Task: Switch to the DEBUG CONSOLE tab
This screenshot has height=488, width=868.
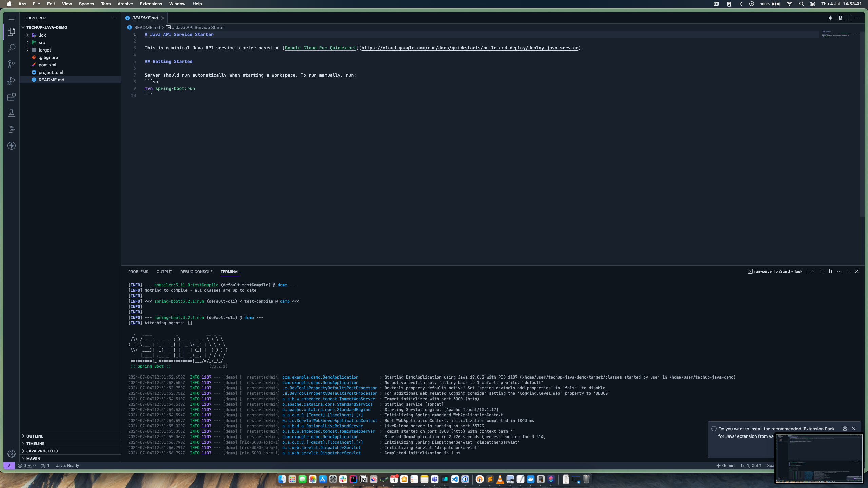Action: pyautogui.click(x=196, y=272)
